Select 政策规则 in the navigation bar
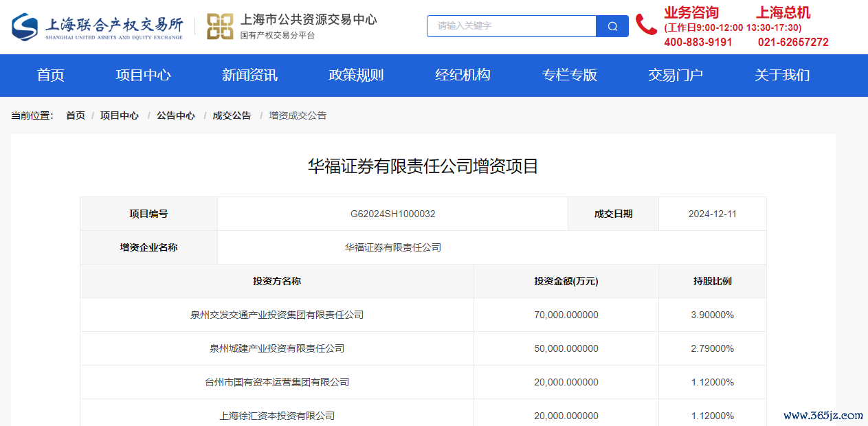868x426 pixels. tap(356, 75)
